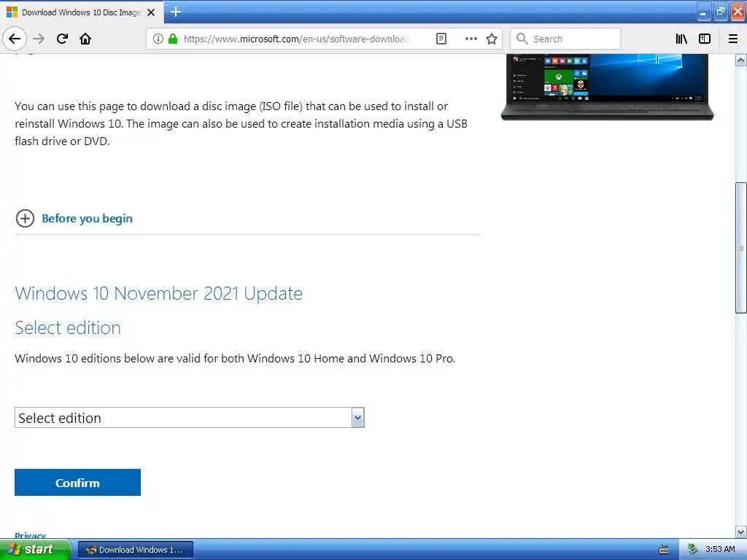Close the Download Windows 10 Disc Image tab
Image resolution: width=747 pixels, height=560 pixels.
point(151,12)
